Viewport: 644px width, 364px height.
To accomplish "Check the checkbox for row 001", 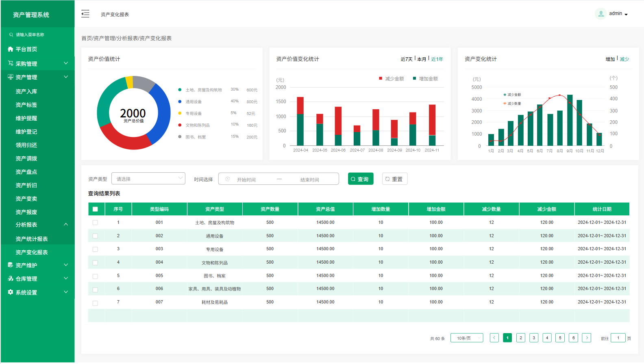I will point(95,223).
